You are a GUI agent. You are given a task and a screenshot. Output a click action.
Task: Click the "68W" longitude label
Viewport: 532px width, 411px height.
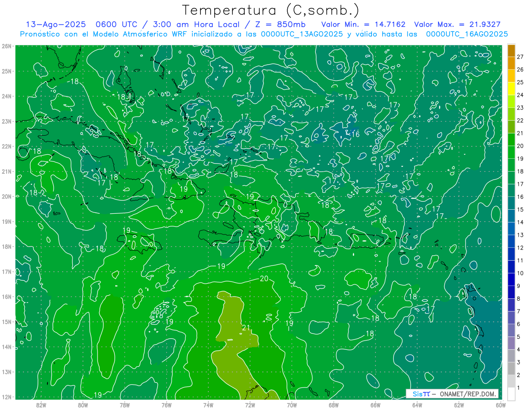334,405
